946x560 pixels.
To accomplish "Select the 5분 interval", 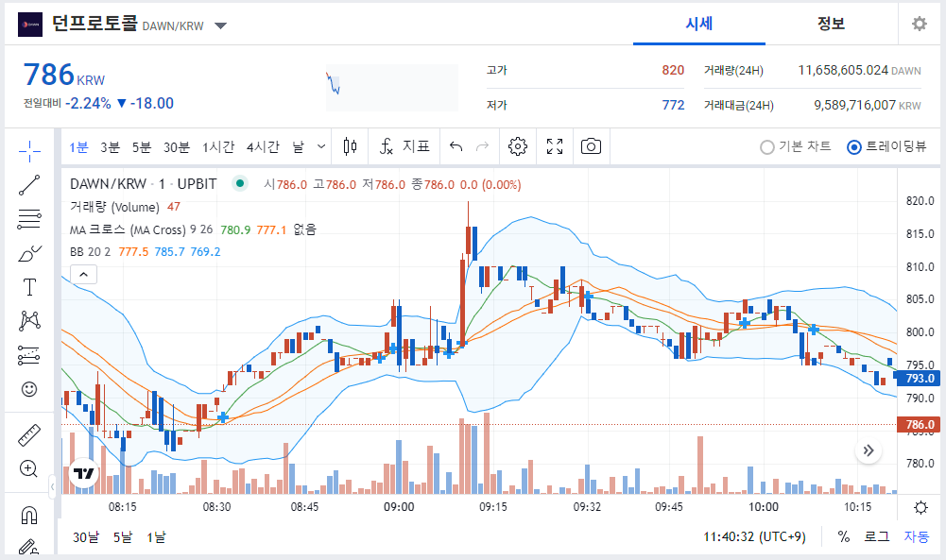I will tap(141, 147).
